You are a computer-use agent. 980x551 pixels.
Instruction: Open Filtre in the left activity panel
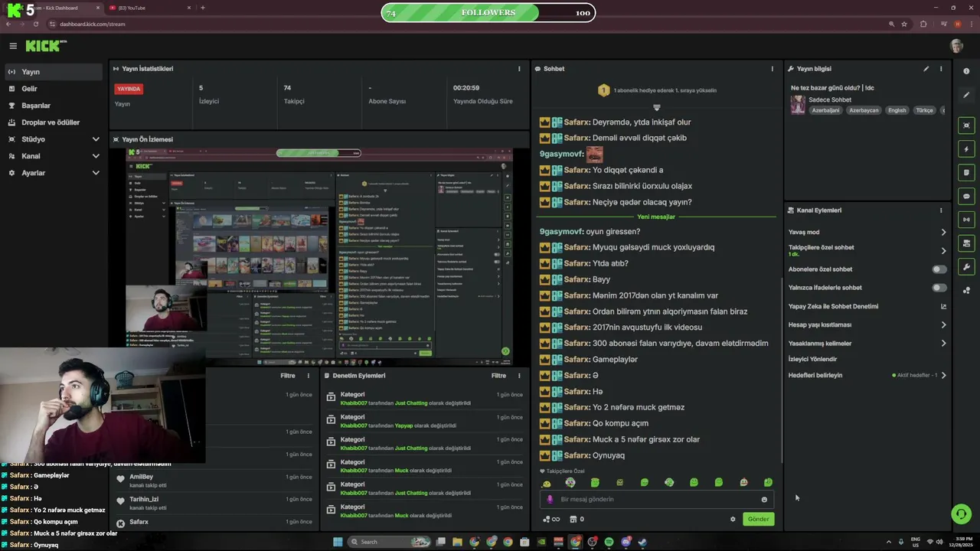tap(288, 376)
